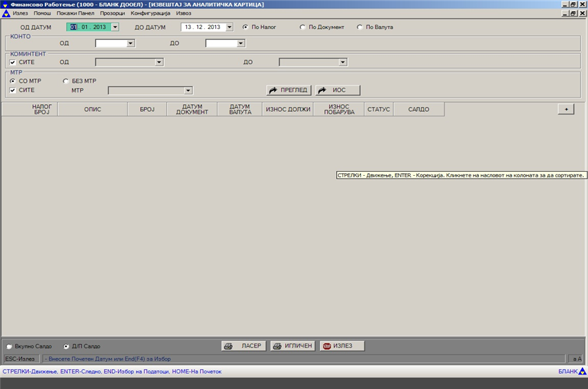
Task: Click the ИОС arrow button
Action: tap(337, 90)
